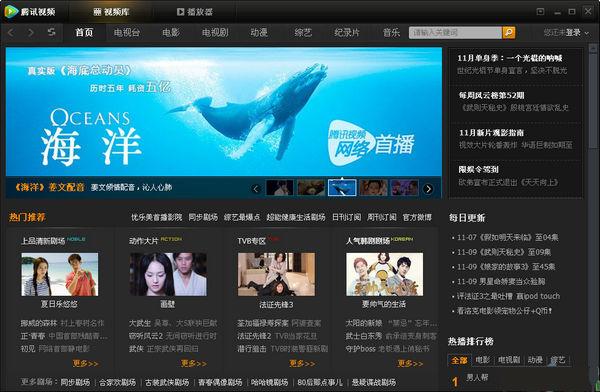Image resolution: width=600 pixels, height=392 pixels.
Task: Open the 电视剧 navigation item
Action: 215,33
